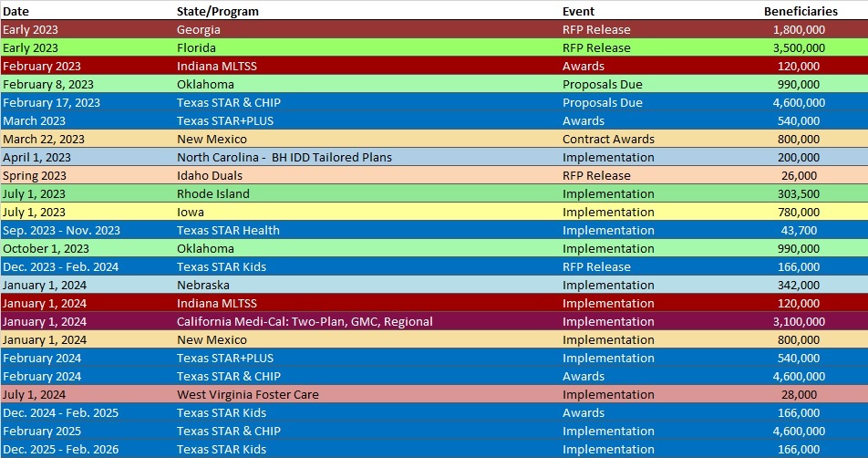868x458 pixels.
Task: Select the Idaho Duals cell
Action: (210, 175)
